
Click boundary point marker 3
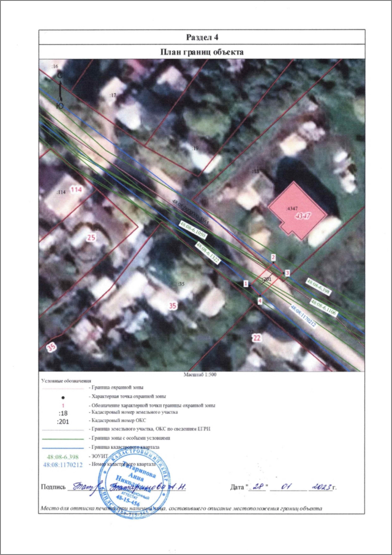coord(287,272)
